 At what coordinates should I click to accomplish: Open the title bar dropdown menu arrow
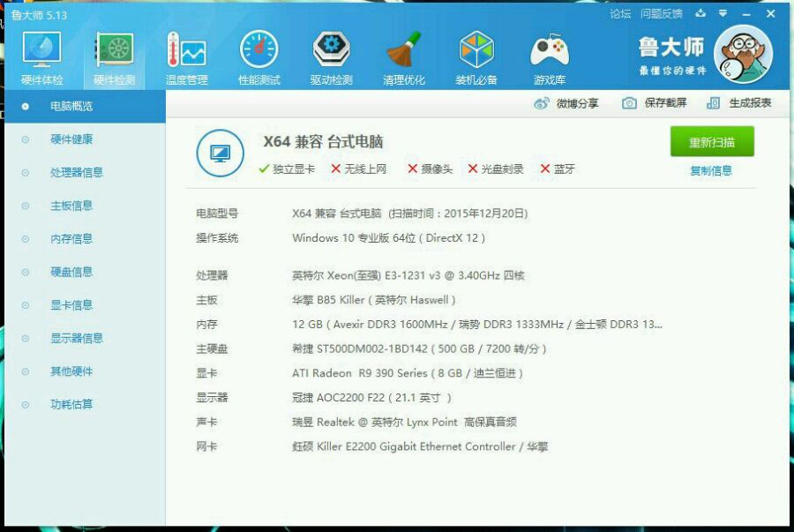point(723,13)
